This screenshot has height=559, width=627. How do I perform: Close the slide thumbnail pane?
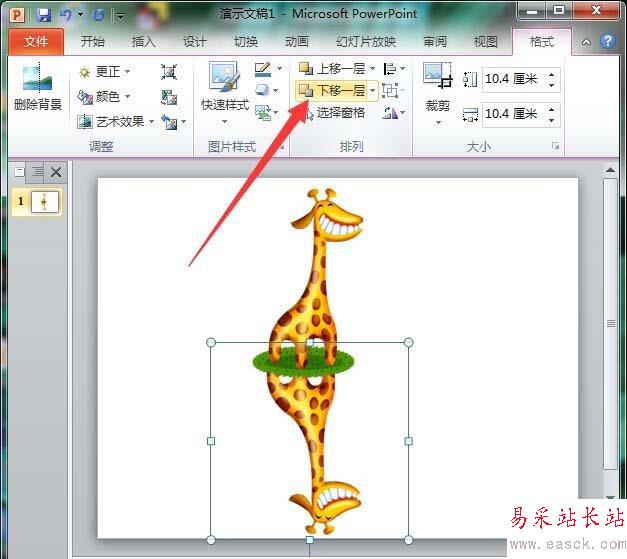point(56,172)
